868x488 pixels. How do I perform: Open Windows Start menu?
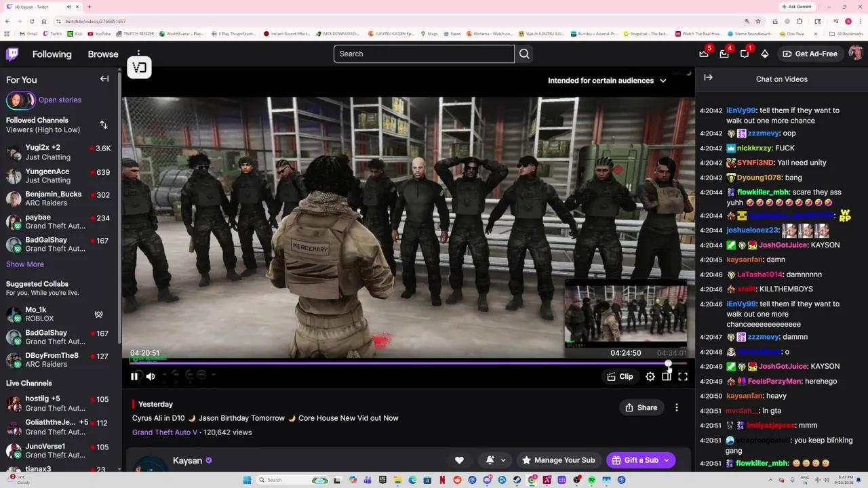247,480
